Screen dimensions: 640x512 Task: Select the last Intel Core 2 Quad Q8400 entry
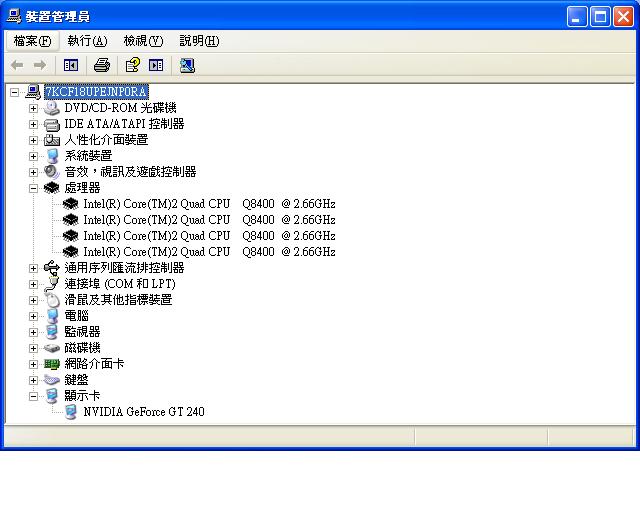coord(209,252)
